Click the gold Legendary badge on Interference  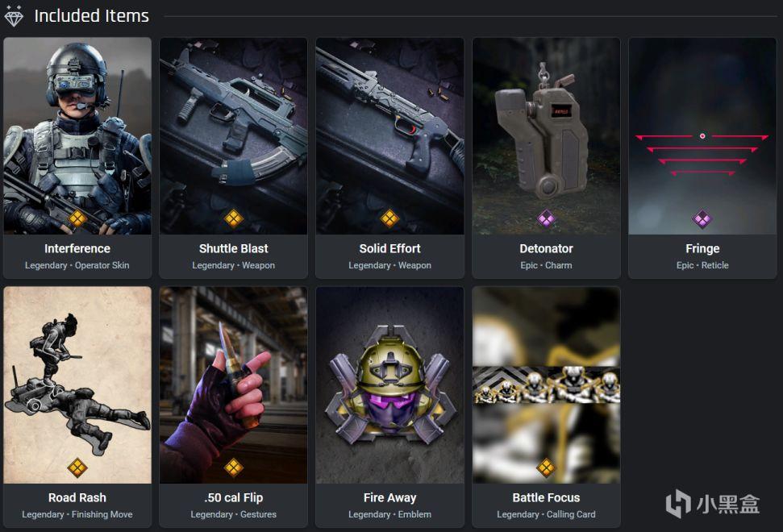[77, 218]
